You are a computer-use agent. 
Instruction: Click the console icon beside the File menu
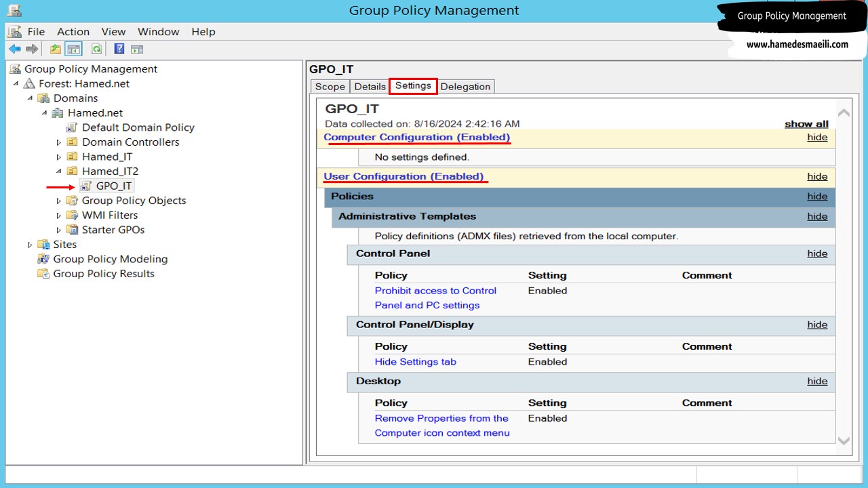(x=14, y=31)
